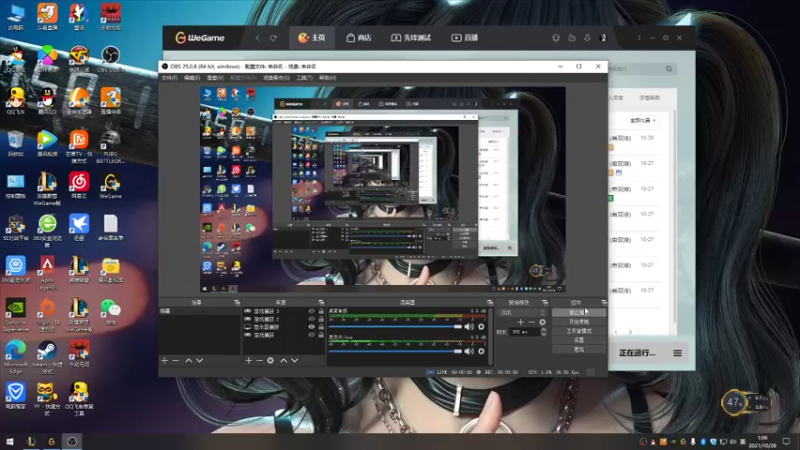Toggle lock for 游戏捕获 3 source
Screen dimensions: 800x450
coord(321,311)
